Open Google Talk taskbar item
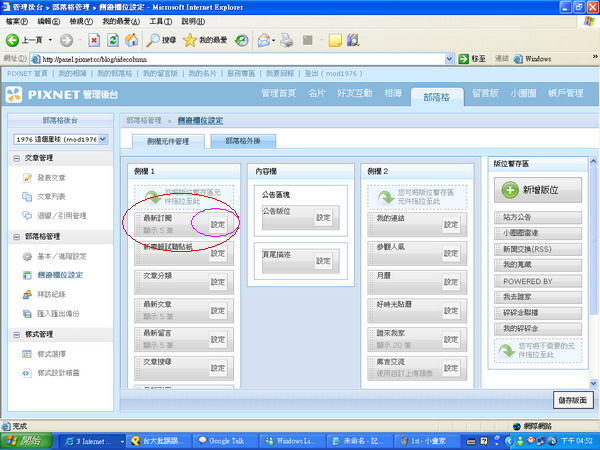 (226, 441)
